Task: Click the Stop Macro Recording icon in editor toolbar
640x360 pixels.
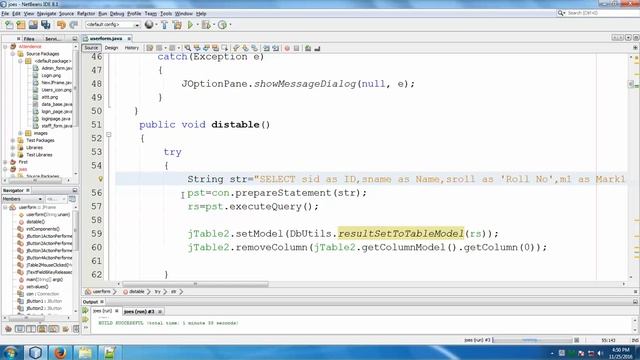Action: 296,48
